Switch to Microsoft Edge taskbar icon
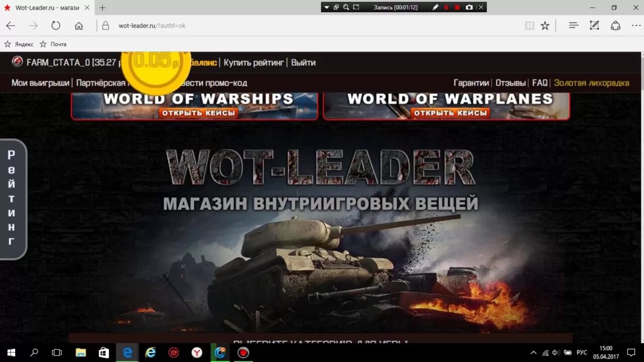 127,352
